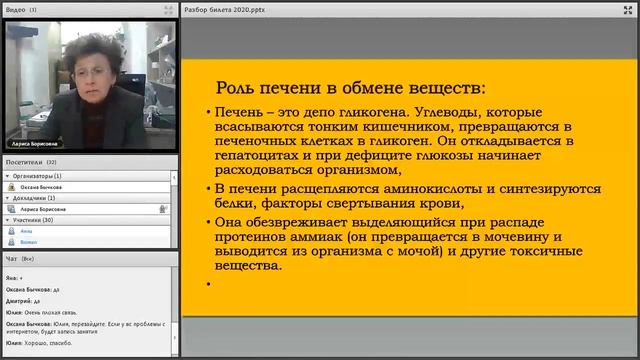The image size is (640, 360).
Task: Click chat message Хорошо, спасибо
Action: (x=39, y=343)
